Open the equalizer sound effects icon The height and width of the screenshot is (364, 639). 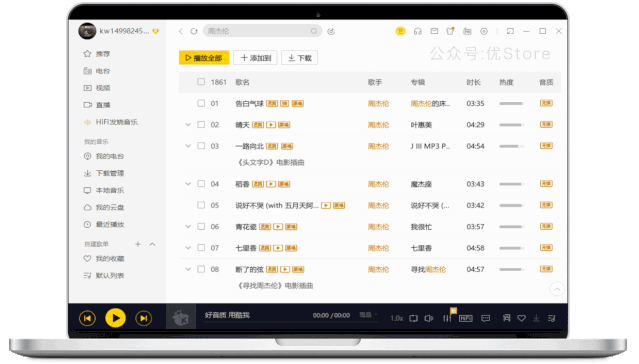(x=447, y=318)
